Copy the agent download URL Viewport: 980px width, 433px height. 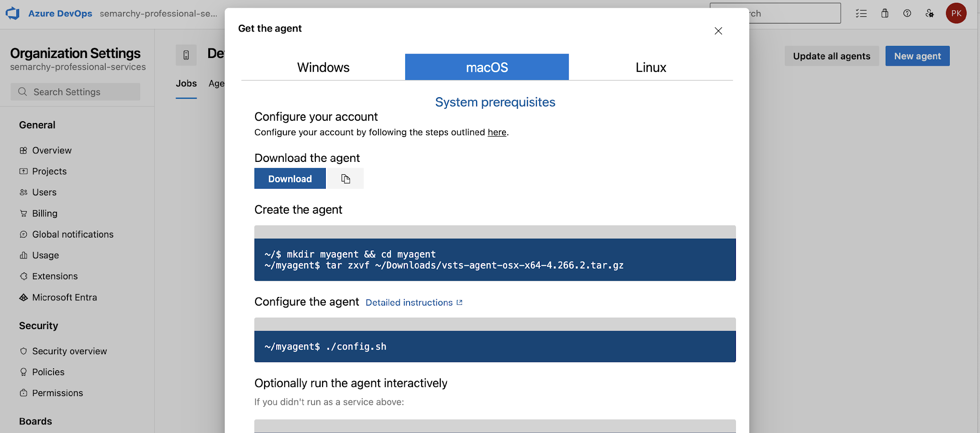(345, 179)
